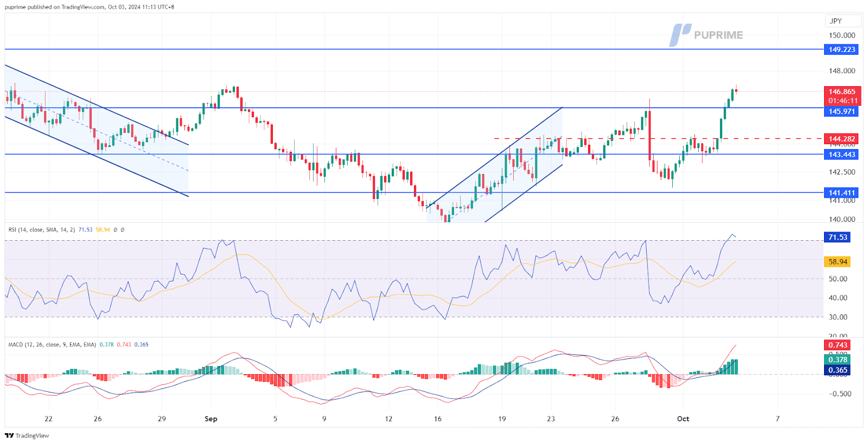Click the RSI SMA value label 58.94
This screenshot has height=444, width=868.
838,262
